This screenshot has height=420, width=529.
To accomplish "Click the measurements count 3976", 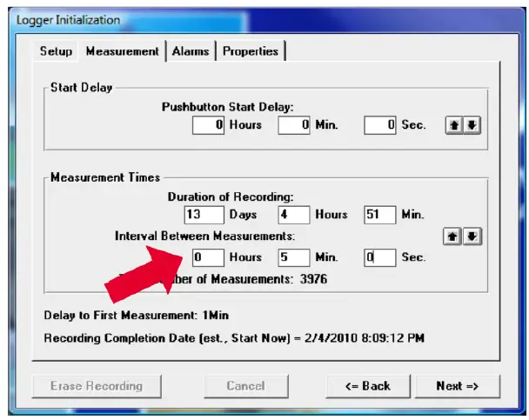I will click(313, 279).
